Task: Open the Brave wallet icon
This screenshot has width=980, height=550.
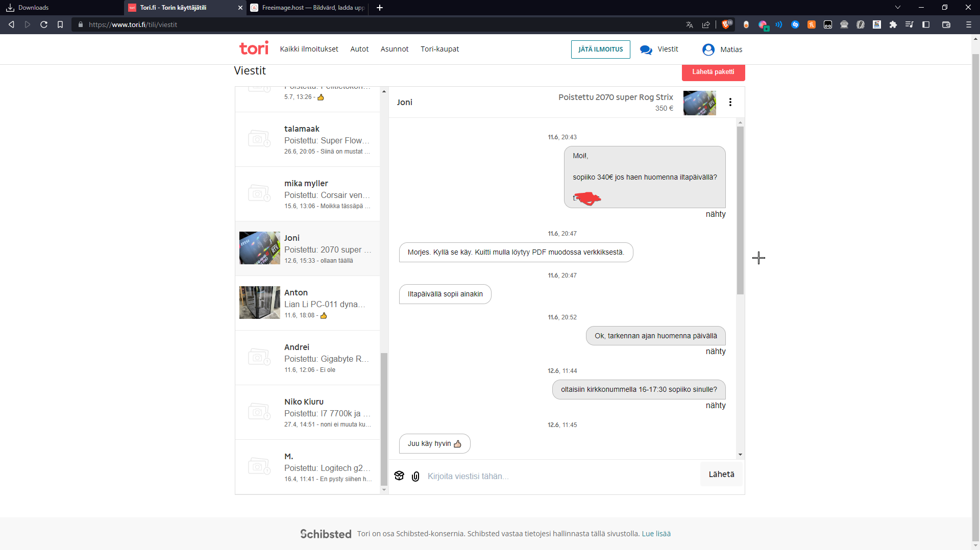Action: click(x=946, y=24)
